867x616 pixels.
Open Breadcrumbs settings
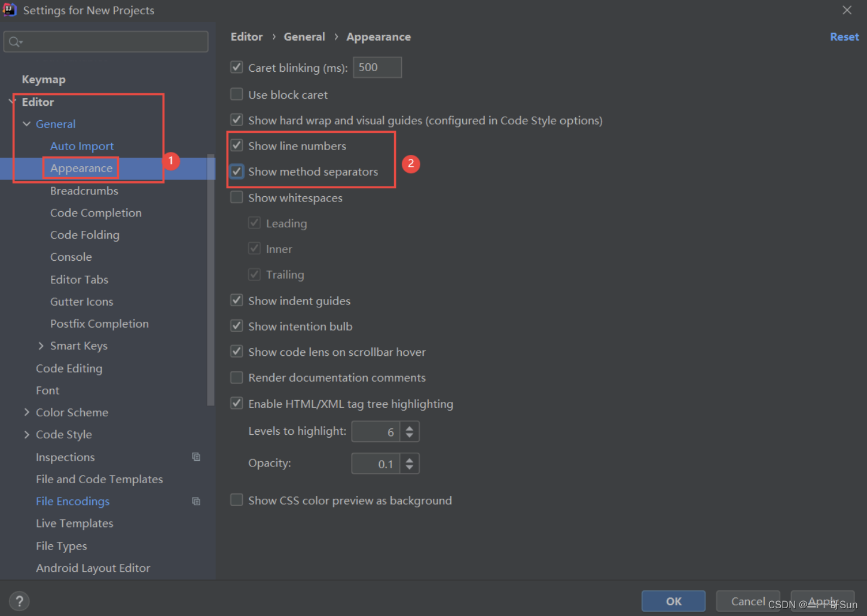point(84,191)
